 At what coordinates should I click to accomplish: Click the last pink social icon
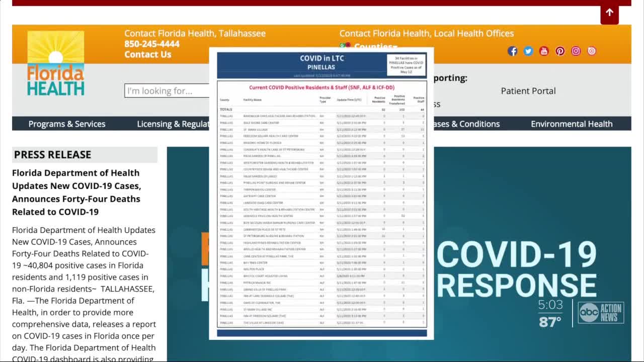tap(592, 51)
